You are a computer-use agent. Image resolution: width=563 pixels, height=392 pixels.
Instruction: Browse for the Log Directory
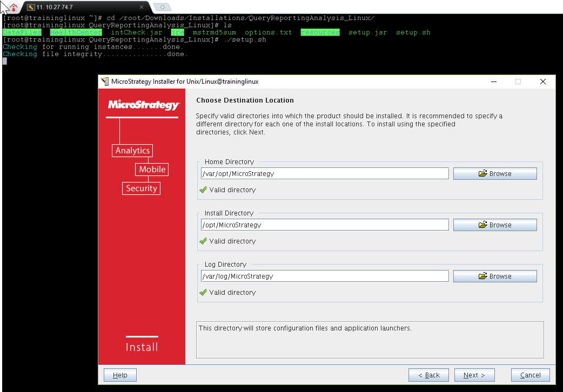(x=494, y=276)
